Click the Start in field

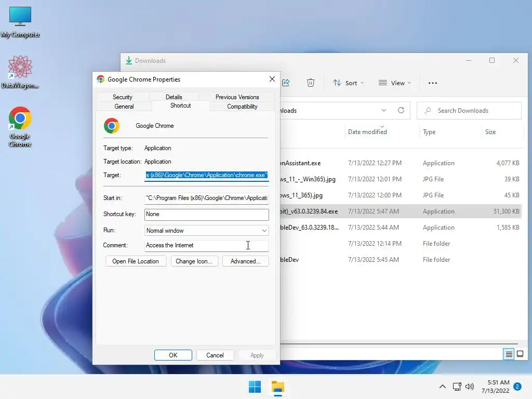tap(207, 198)
